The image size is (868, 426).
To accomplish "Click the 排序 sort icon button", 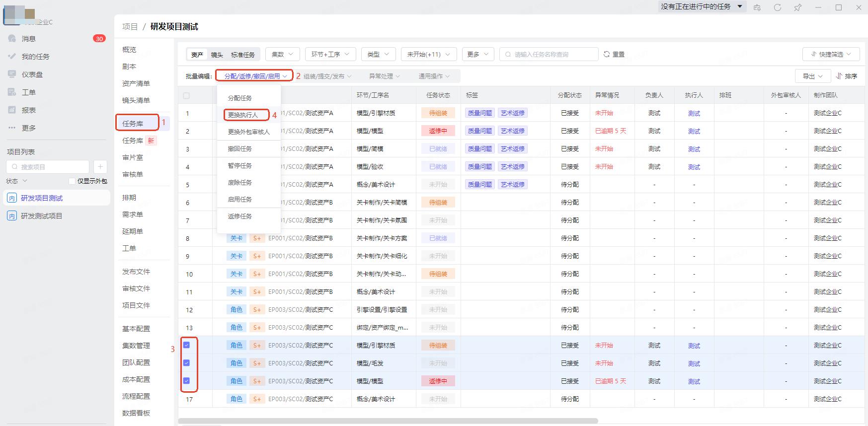I will tap(847, 76).
